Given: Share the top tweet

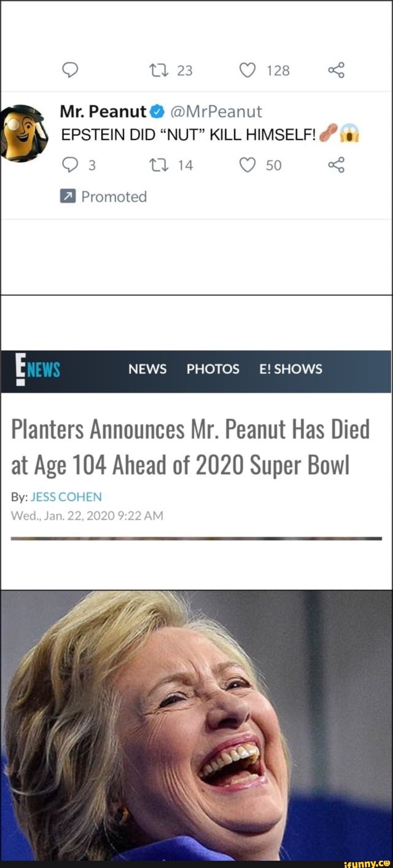Looking at the screenshot, I should tap(336, 70).
